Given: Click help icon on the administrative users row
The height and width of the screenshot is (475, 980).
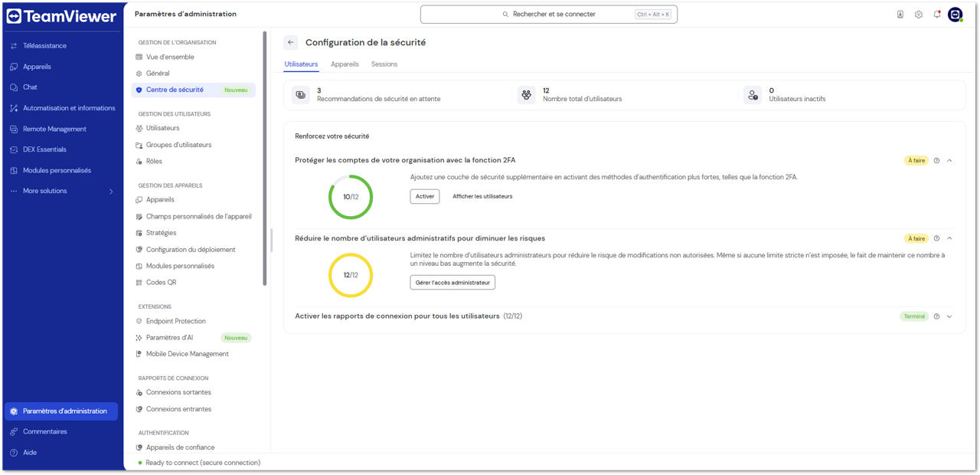Looking at the screenshot, I should (936, 238).
